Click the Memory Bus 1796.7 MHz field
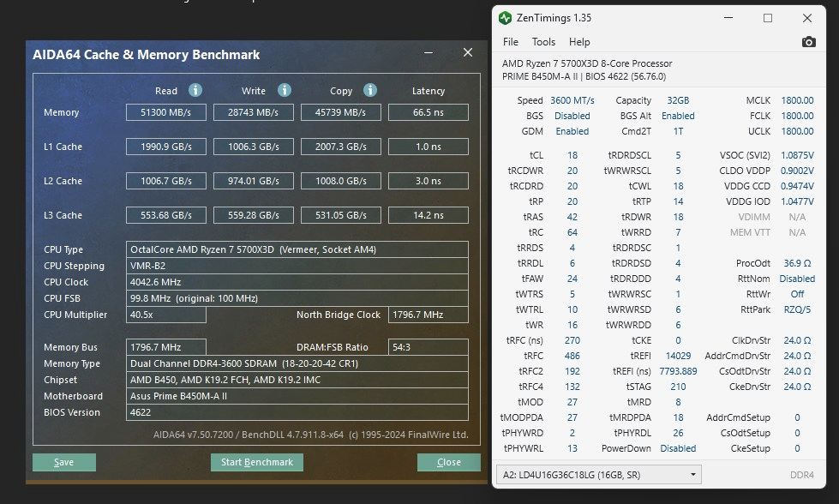The height and width of the screenshot is (504, 839). pos(166,347)
